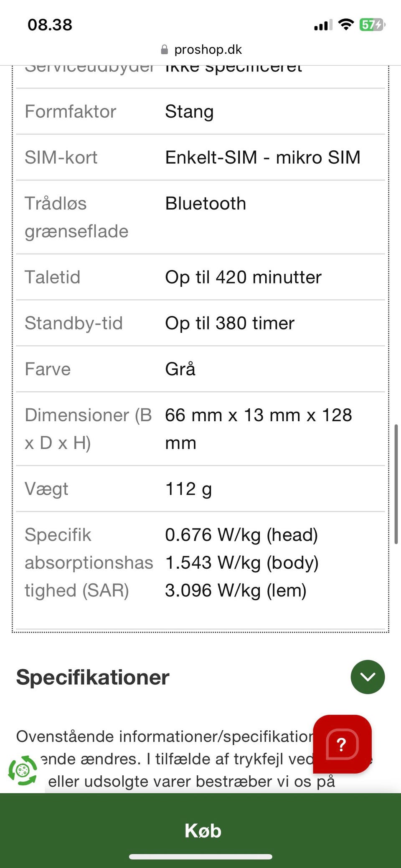This screenshot has height=868, width=401.
Task: Tap the Specifikationer section heading
Action: click(x=93, y=677)
